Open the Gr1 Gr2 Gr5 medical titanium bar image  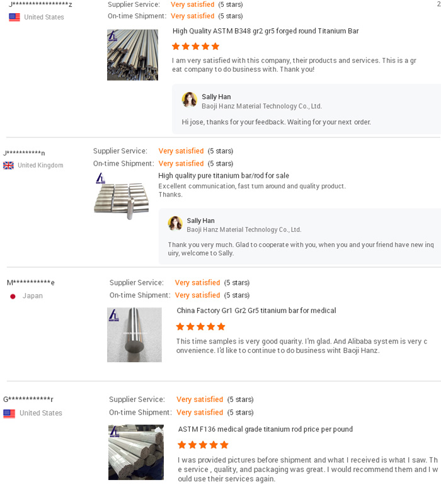[134, 335]
